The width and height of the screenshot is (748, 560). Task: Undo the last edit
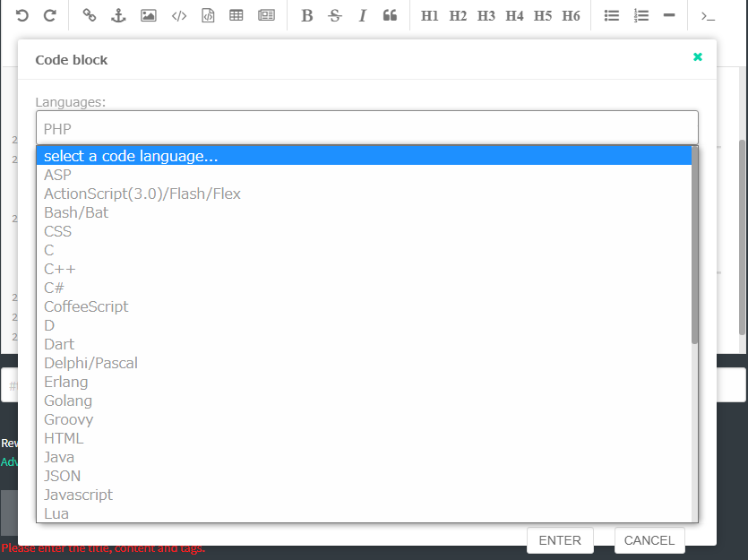21,16
